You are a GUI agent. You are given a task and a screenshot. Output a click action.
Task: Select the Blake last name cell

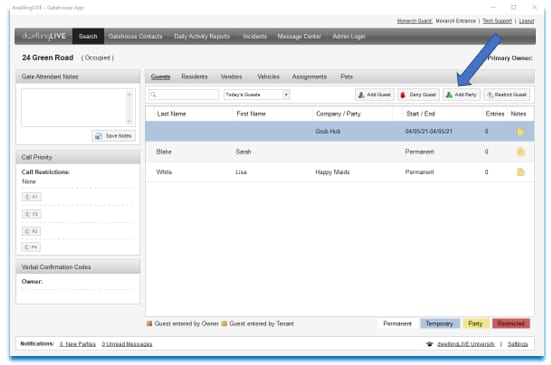click(164, 152)
